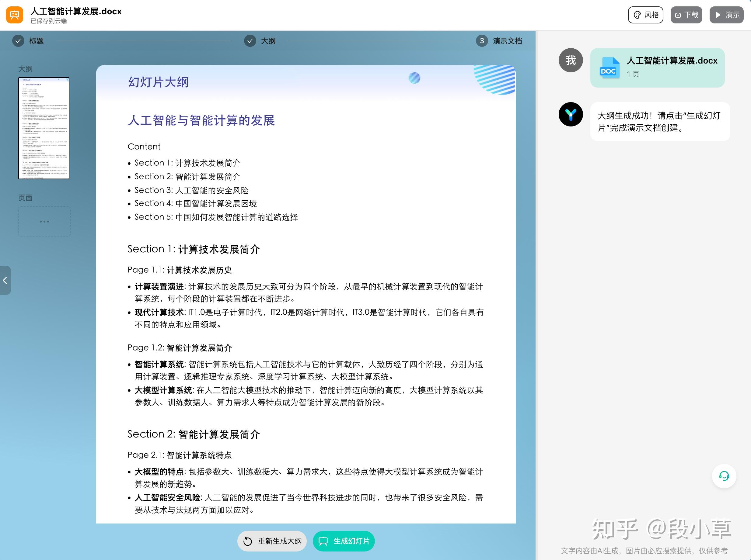Screen dimensions: 751x560
Task: Click the Section 1 计算技术发展简介 heading
Action: pyautogui.click(x=193, y=249)
